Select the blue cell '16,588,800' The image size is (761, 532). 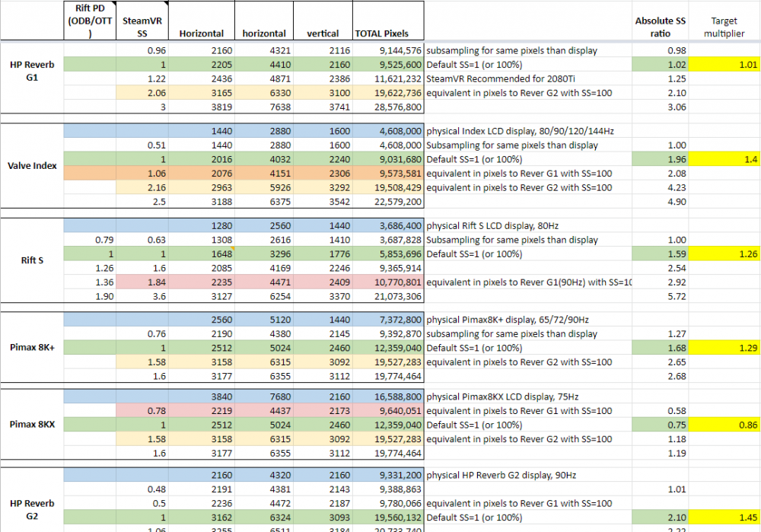[388, 397]
